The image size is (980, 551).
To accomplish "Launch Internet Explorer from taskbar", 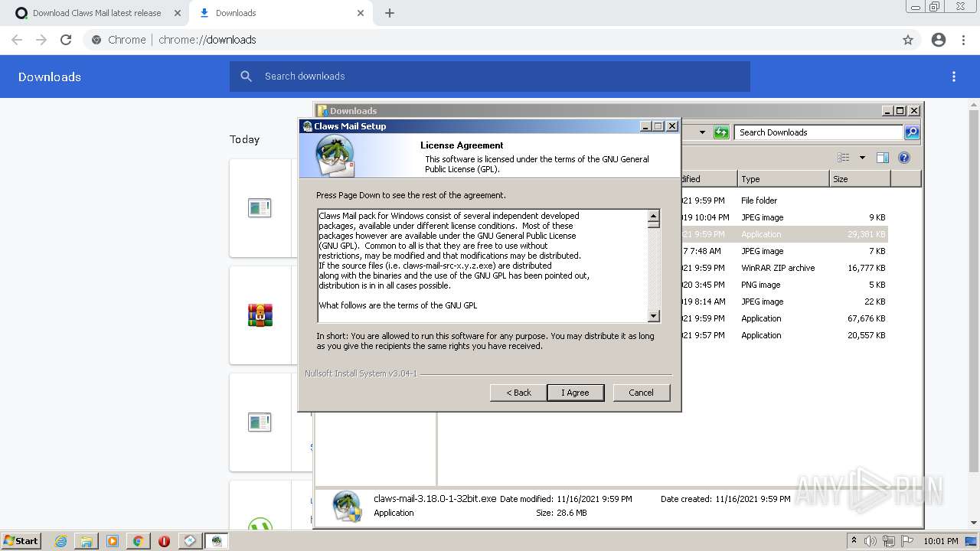I will coord(60,541).
